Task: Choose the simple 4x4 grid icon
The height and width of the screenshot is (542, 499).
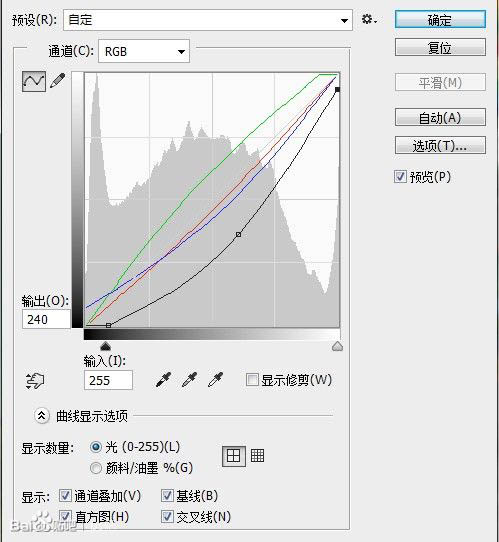Action: pos(234,456)
